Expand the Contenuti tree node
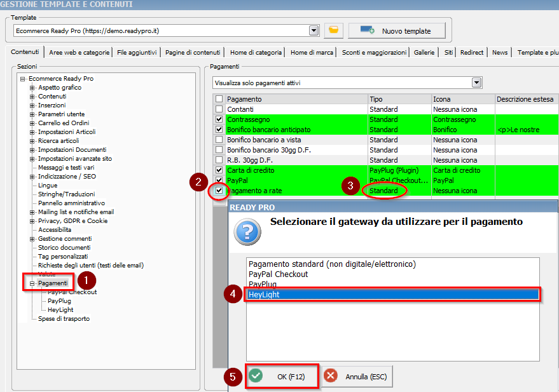This screenshot has height=392, width=559. click(x=32, y=97)
